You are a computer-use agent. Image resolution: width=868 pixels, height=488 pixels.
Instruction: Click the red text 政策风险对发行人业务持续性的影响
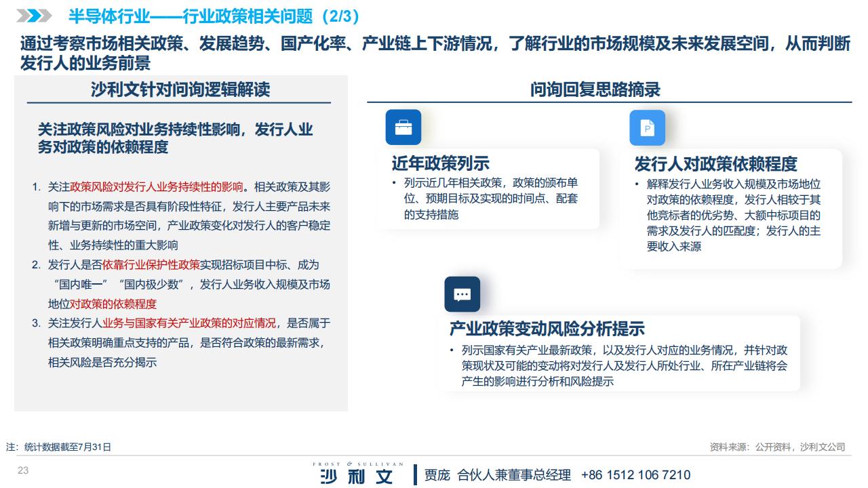156,187
